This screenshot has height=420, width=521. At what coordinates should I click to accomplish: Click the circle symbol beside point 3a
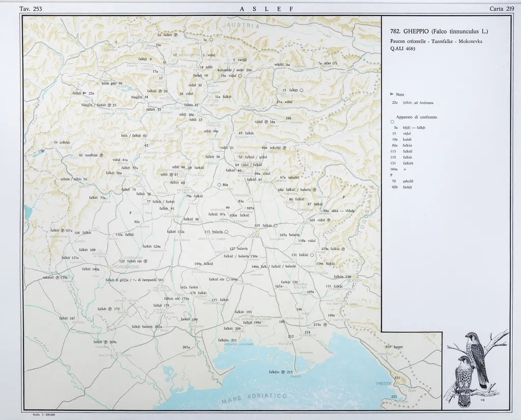pyautogui.click(x=211, y=40)
